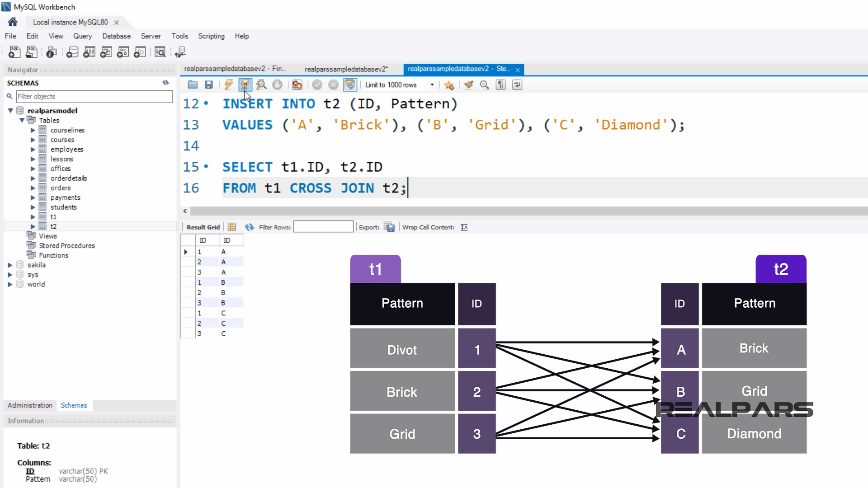Save the SQL script file

pos(208,84)
